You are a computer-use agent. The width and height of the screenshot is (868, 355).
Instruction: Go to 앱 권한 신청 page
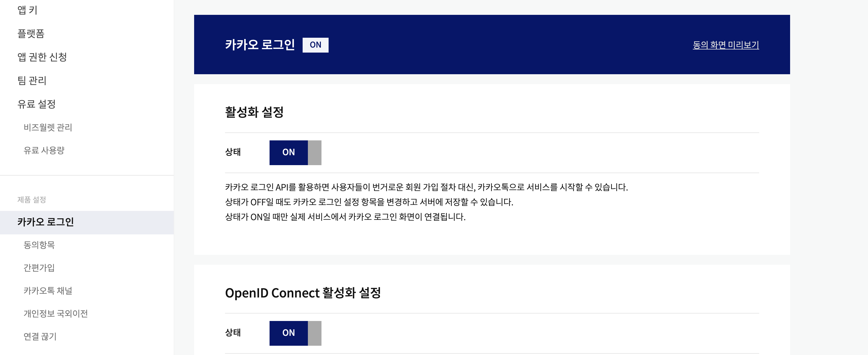[42, 57]
